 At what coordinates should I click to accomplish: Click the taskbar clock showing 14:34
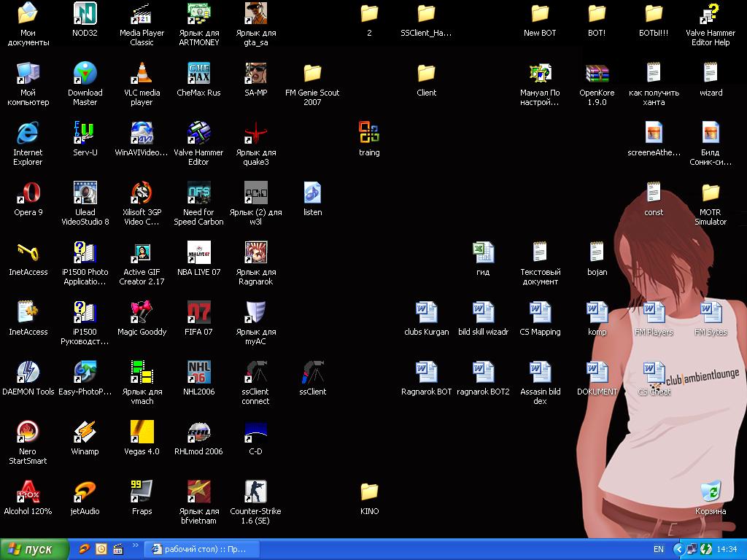coord(727,549)
